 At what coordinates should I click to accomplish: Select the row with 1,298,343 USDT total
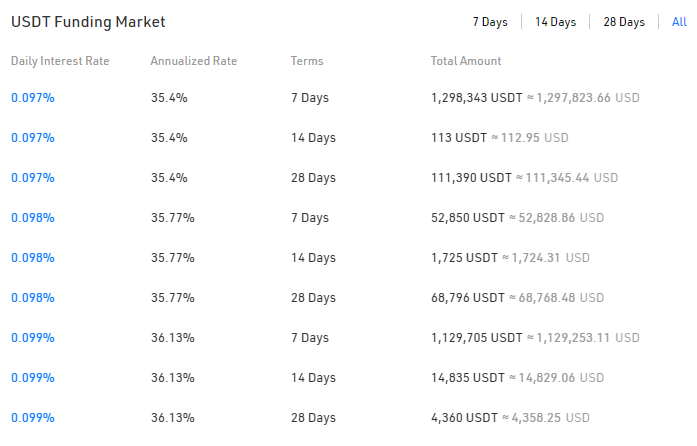(x=476, y=98)
